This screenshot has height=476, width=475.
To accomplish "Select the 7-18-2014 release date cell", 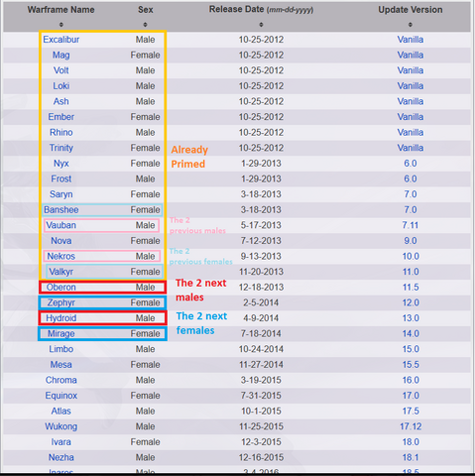I will pos(261,334).
